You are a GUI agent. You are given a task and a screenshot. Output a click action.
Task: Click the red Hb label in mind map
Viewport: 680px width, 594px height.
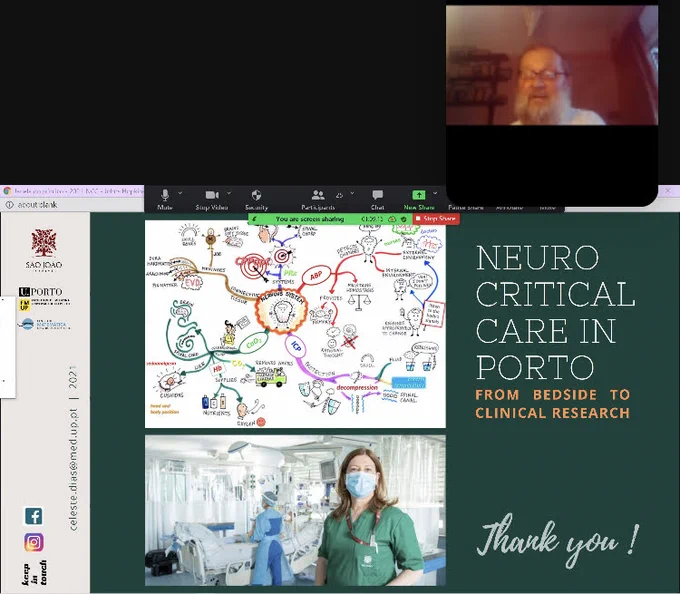click(x=217, y=369)
